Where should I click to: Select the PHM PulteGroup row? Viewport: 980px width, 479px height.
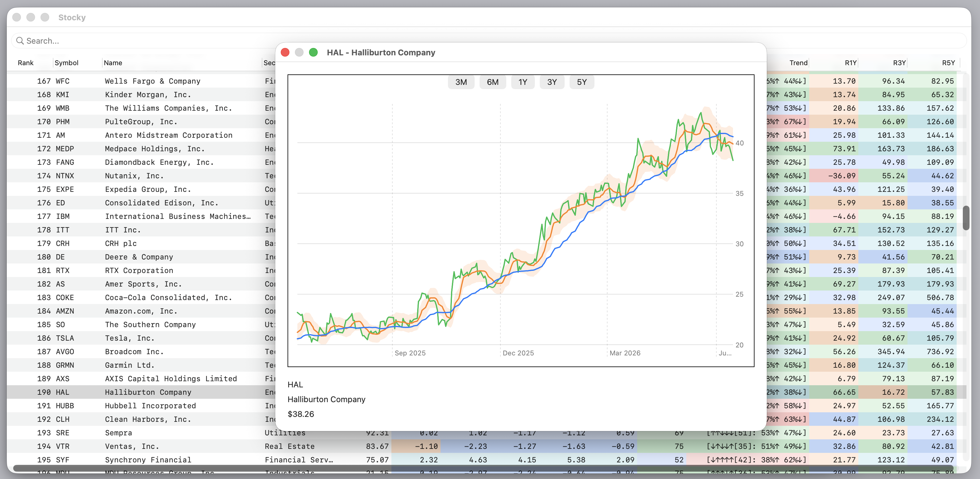pos(487,121)
